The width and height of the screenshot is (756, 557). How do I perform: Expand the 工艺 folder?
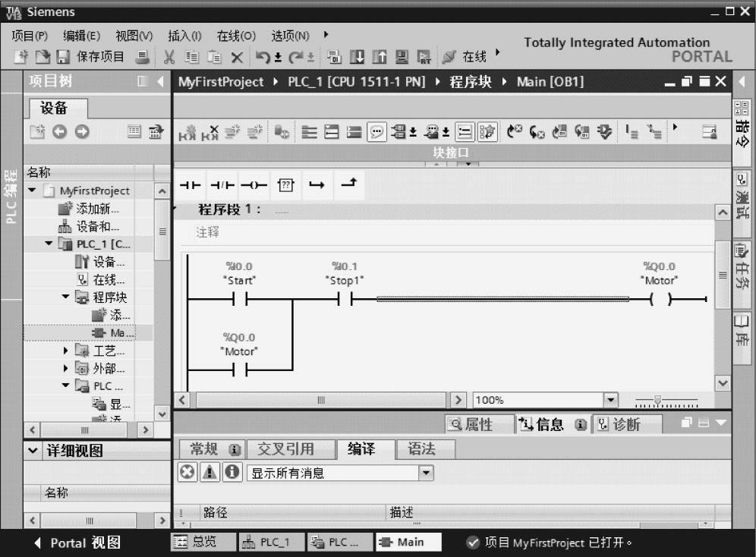pos(65,351)
